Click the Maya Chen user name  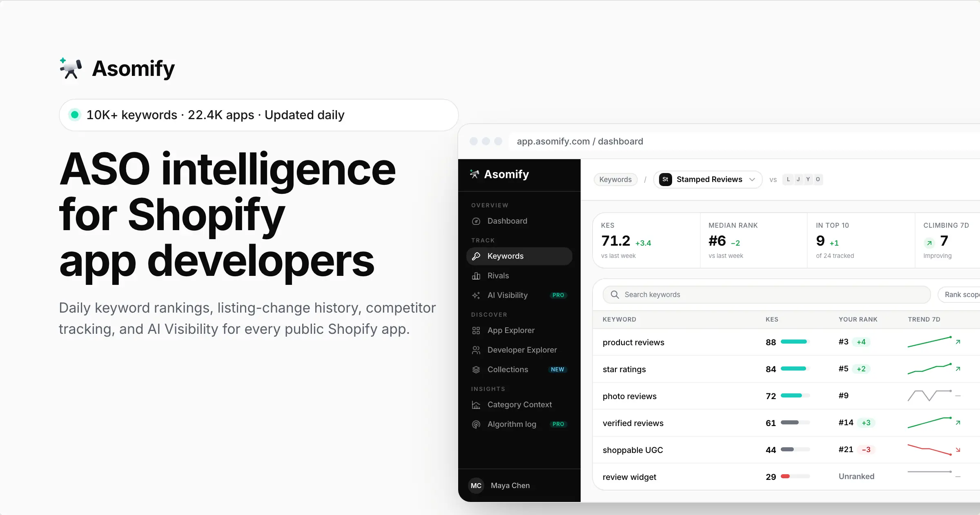pos(510,486)
